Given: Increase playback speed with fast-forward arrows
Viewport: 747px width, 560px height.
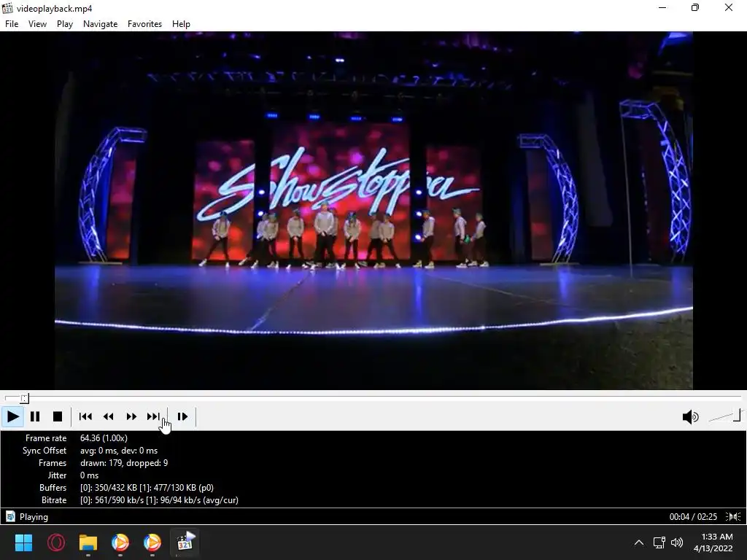Looking at the screenshot, I should click(131, 416).
